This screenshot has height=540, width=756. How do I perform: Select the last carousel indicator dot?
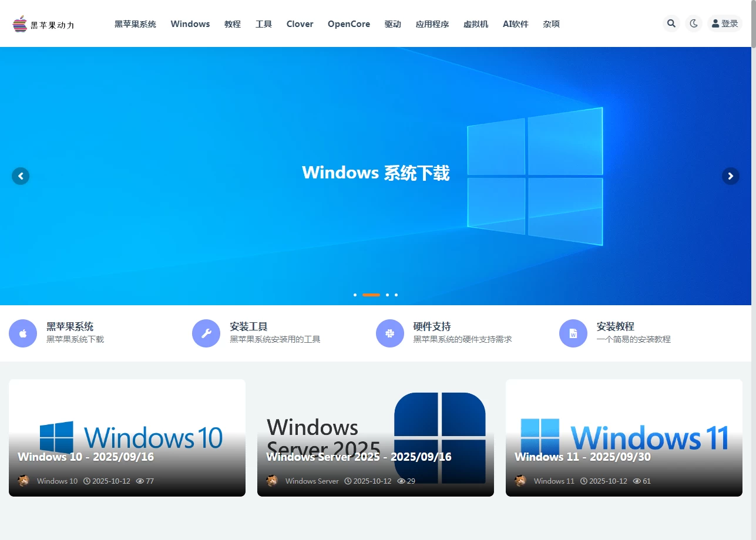pyautogui.click(x=396, y=295)
